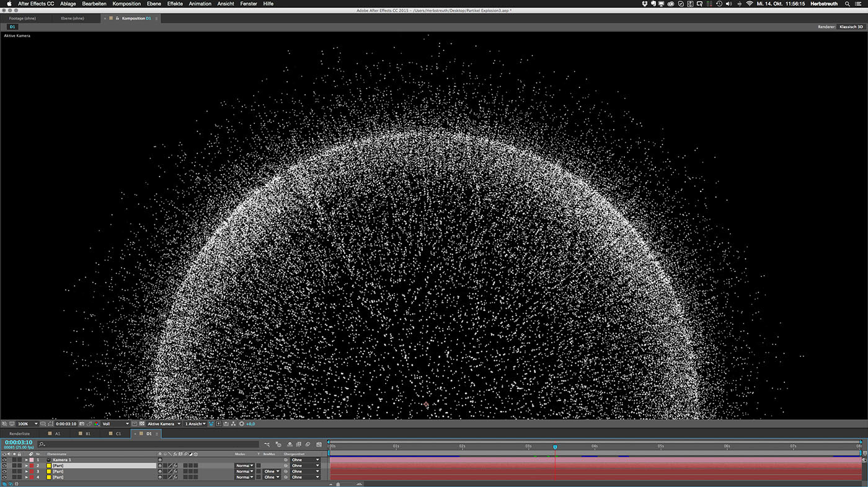Open the Aktive Kamera view dropdown
Screen dimensions: 868x487
click(x=164, y=424)
